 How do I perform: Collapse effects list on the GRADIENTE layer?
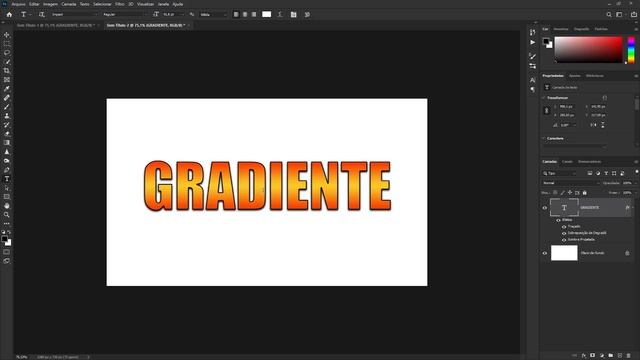tap(633, 208)
